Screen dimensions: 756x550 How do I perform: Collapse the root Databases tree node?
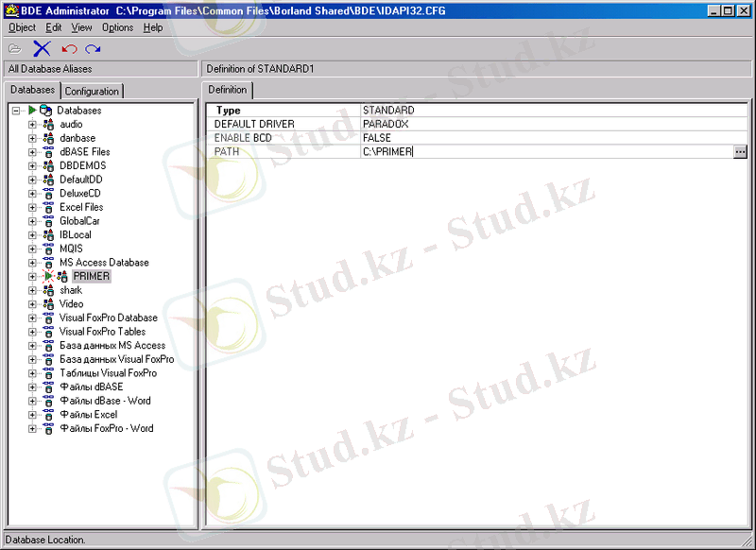pyautogui.click(x=16, y=111)
